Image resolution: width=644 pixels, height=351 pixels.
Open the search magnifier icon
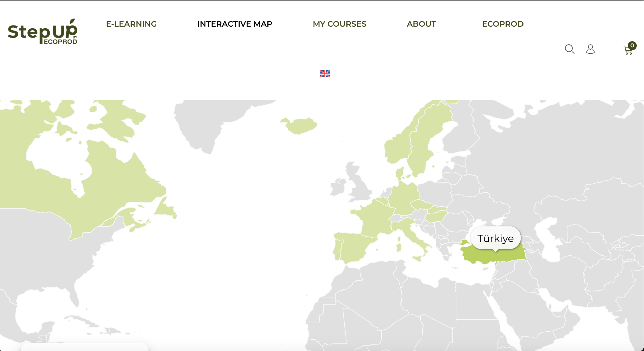[569, 49]
